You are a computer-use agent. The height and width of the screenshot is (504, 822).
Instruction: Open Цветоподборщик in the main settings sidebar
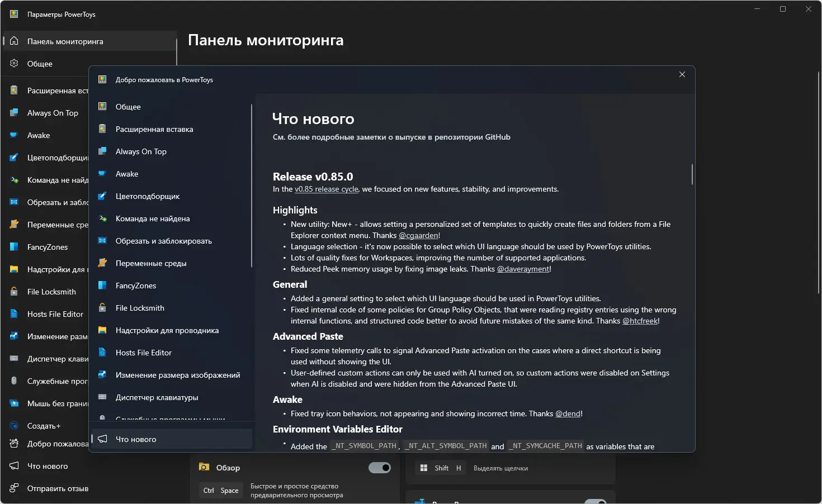[46, 158]
